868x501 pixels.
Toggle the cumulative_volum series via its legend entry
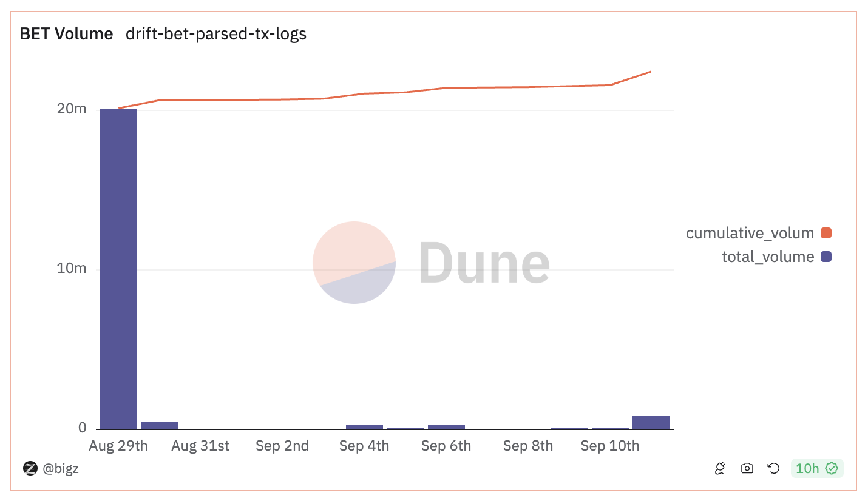point(750,233)
